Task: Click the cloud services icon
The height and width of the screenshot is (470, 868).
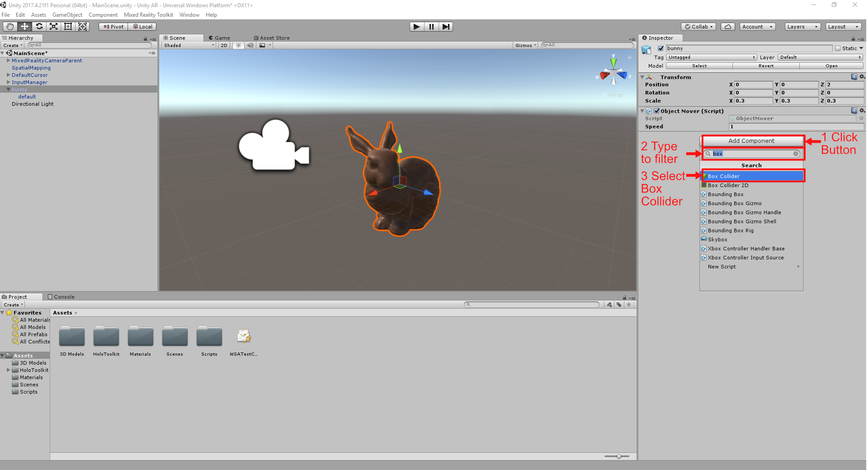Action: (x=727, y=27)
